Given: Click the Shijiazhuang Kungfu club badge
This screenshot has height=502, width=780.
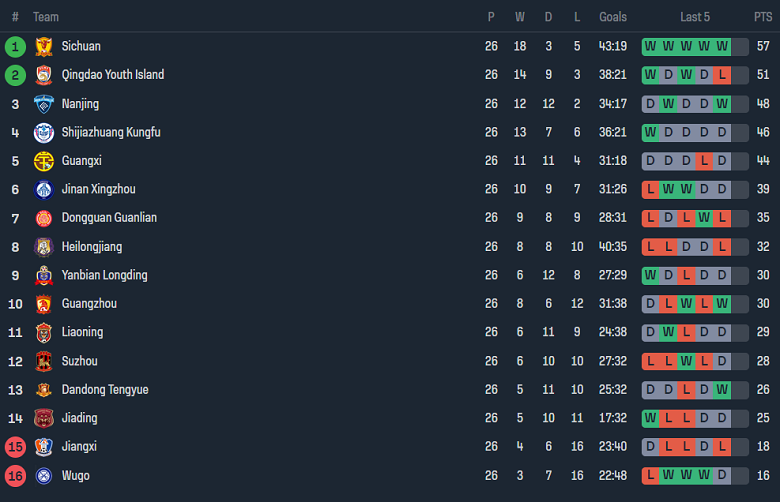Looking at the screenshot, I should [x=43, y=132].
